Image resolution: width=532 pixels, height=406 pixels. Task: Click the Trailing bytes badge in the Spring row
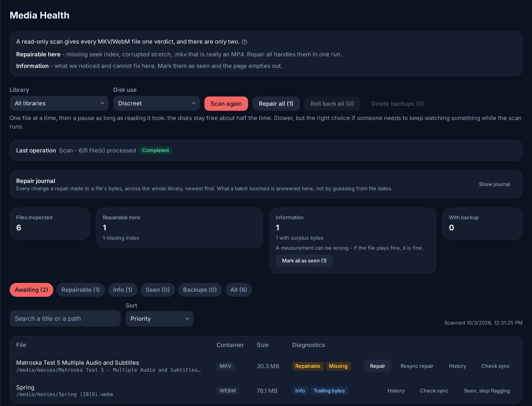coord(329,391)
